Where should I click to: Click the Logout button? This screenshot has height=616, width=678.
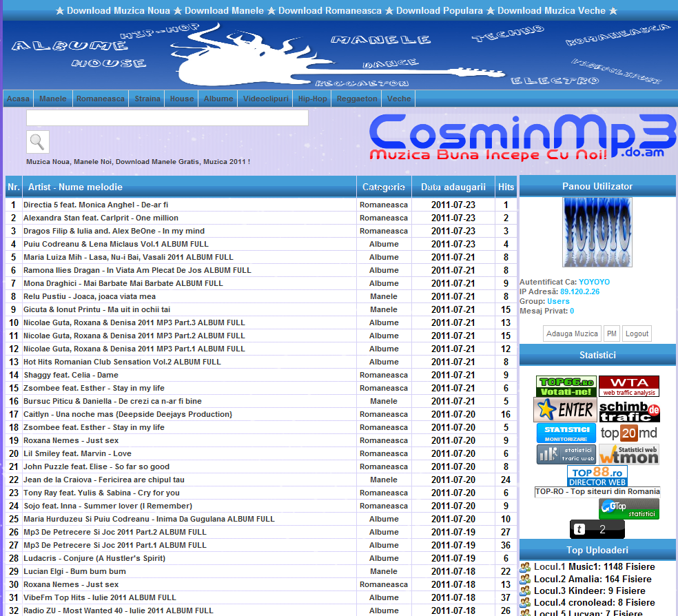637,333
